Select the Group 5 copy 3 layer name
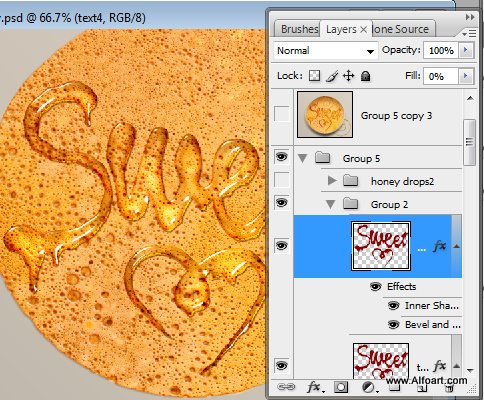484x400 pixels. [396, 116]
